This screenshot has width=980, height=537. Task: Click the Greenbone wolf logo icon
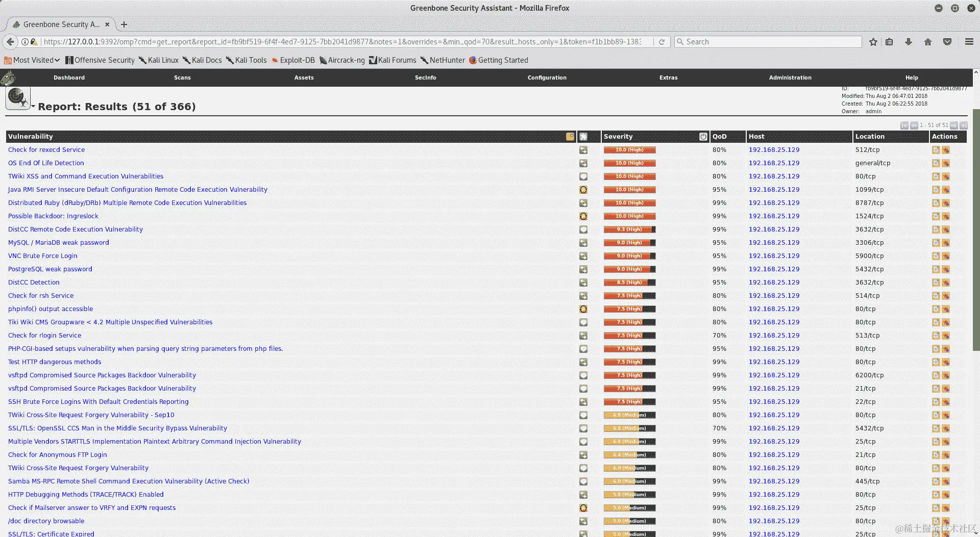pyautogui.click(x=8, y=78)
